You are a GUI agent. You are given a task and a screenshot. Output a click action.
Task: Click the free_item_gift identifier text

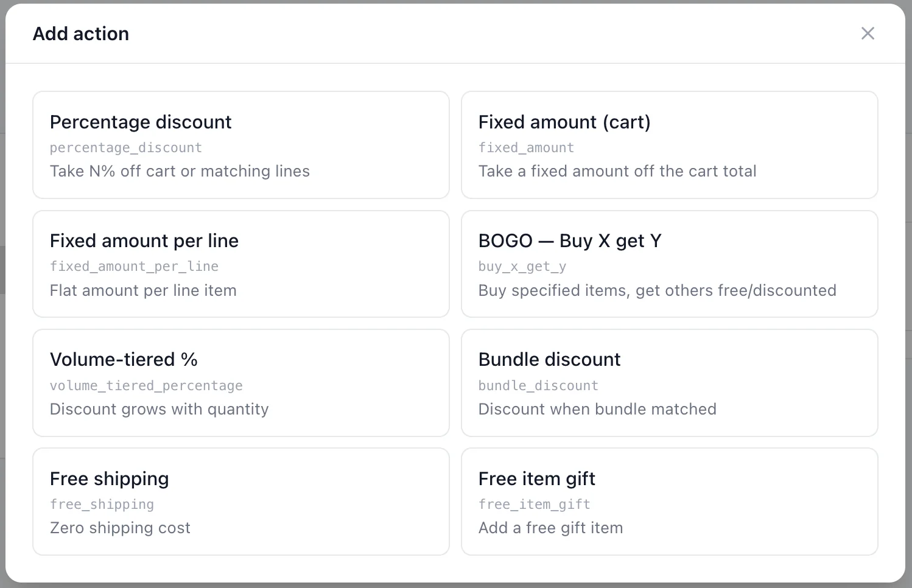click(534, 505)
